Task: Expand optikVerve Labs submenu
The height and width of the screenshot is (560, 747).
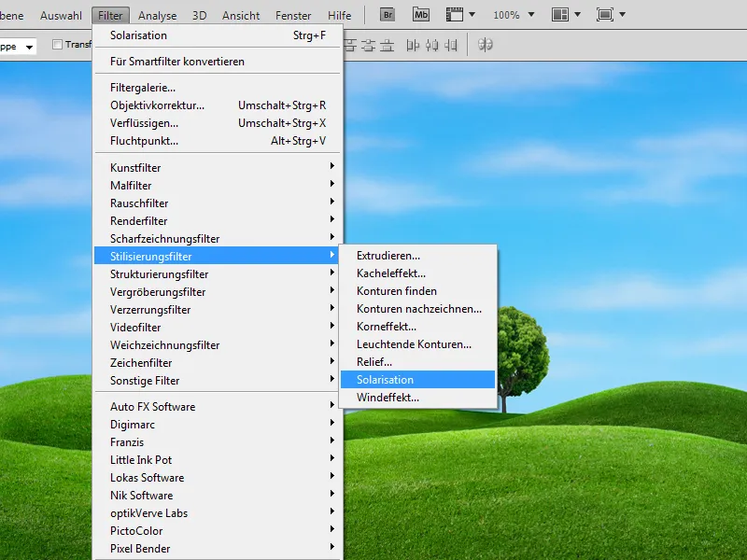Action: click(218, 513)
